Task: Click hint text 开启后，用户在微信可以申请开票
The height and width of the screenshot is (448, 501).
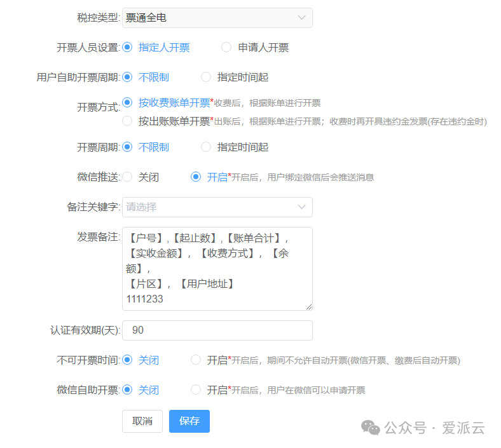Action: coord(298,390)
